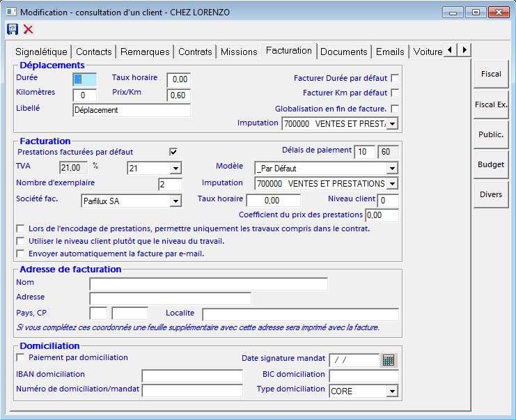The height and width of the screenshot is (420, 516).
Task: Open the calendar picker for mandate date
Action: click(389, 360)
